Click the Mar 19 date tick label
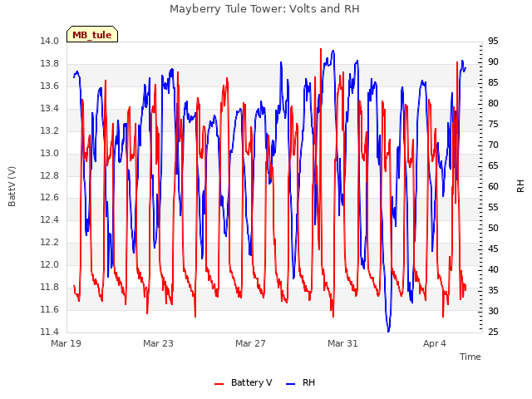The width and height of the screenshot is (532, 399). pos(66,343)
